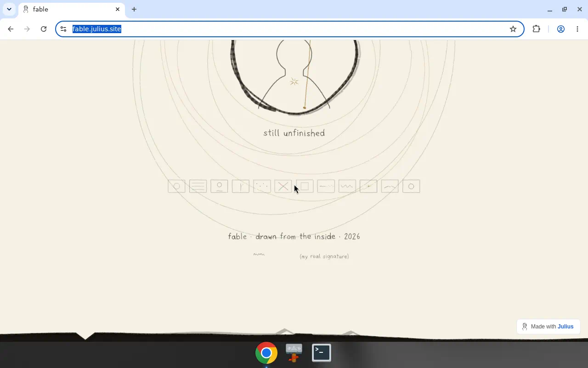Expand the tab search dropdown
The height and width of the screenshot is (368, 588).
click(x=9, y=9)
